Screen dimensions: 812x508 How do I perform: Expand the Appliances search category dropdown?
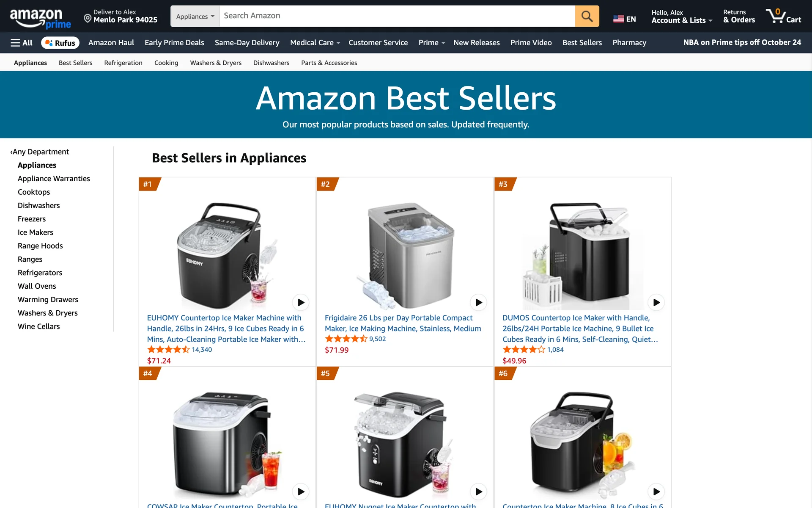pyautogui.click(x=195, y=16)
